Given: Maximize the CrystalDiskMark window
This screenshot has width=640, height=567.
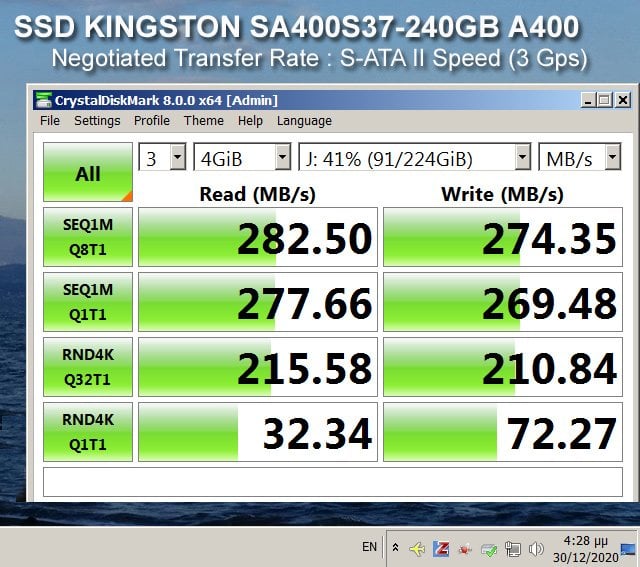Looking at the screenshot, I should tap(604, 100).
